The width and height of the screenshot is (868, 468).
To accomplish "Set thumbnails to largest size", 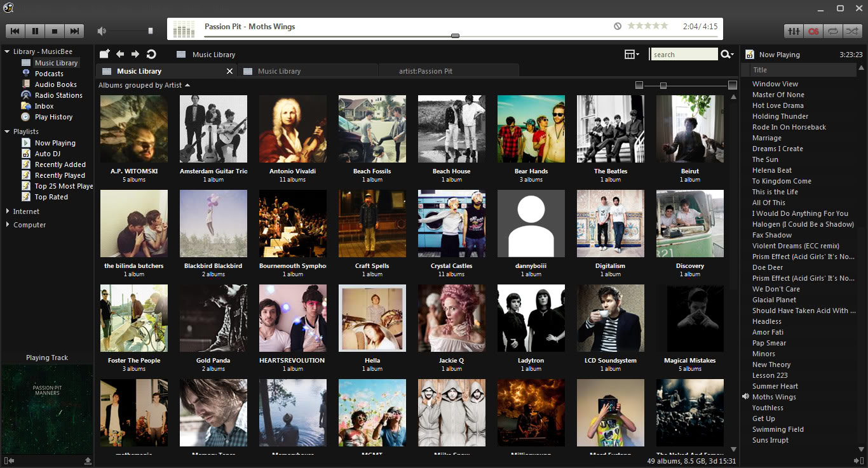I will pyautogui.click(x=733, y=85).
